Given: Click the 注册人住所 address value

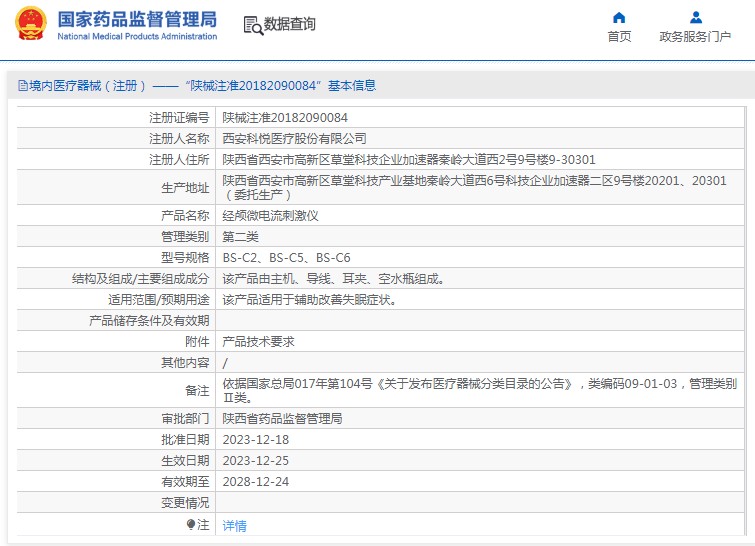Looking at the screenshot, I should coord(409,159).
